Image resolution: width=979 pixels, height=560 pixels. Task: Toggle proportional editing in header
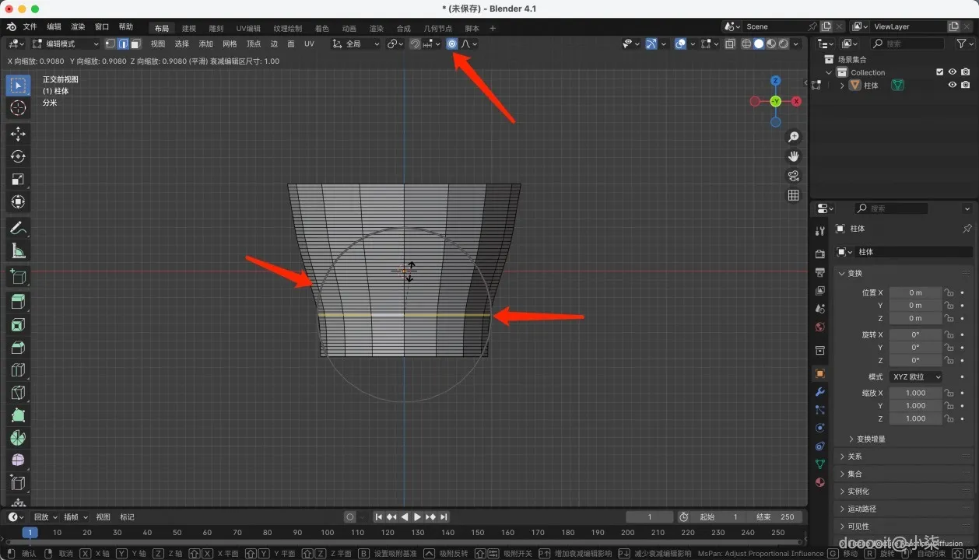[x=451, y=44]
